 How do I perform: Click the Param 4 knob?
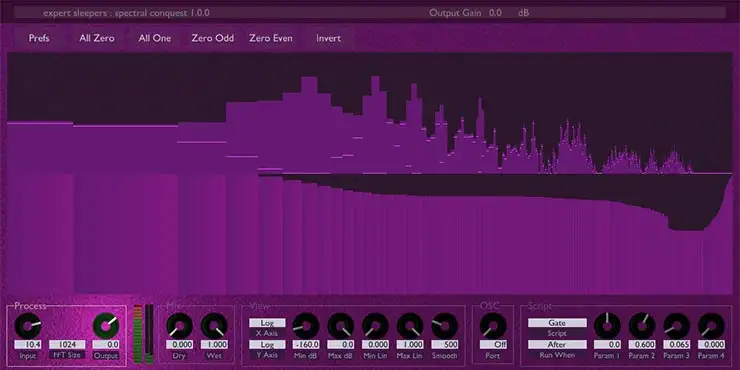[x=711, y=326]
